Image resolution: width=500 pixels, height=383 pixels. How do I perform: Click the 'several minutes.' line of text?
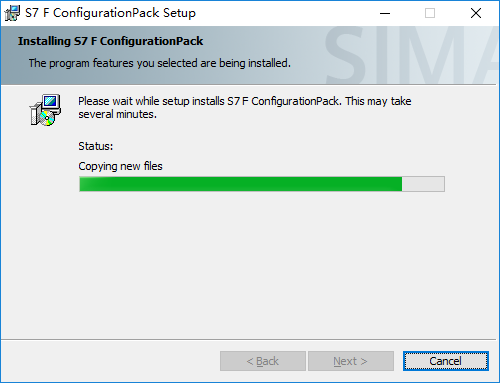pyautogui.click(x=117, y=114)
